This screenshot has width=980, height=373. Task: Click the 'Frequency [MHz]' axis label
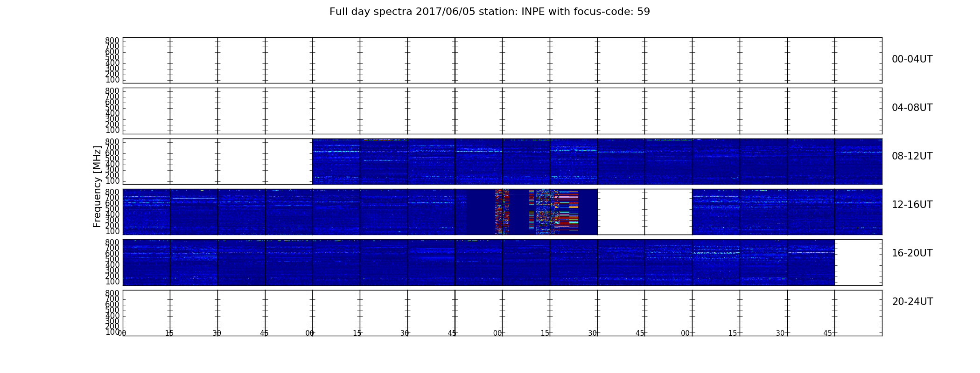coord(97,186)
